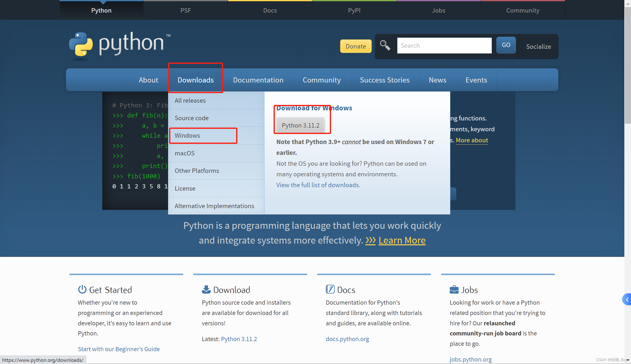The height and width of the screenshot is (364, 631).
Task: Click the Get Started power icon
Action: pyautogui.click(x=82, y=289)
